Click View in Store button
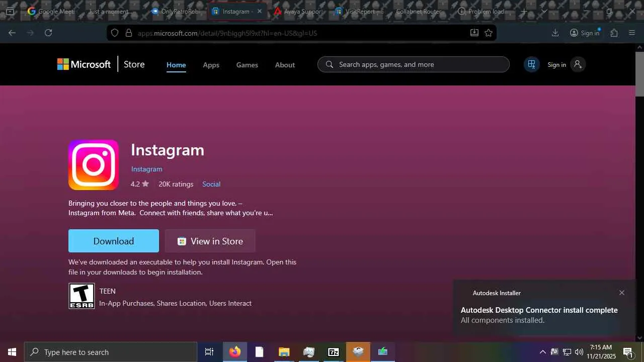The width and height of the screenshot is (644, 362). [x=210, y=241]
